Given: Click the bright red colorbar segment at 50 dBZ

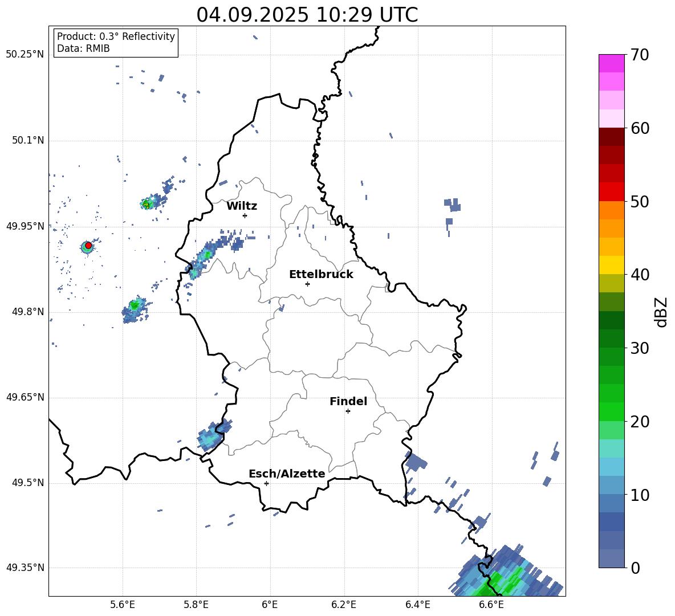Looking at the screenshot, I should pos(611,192).
